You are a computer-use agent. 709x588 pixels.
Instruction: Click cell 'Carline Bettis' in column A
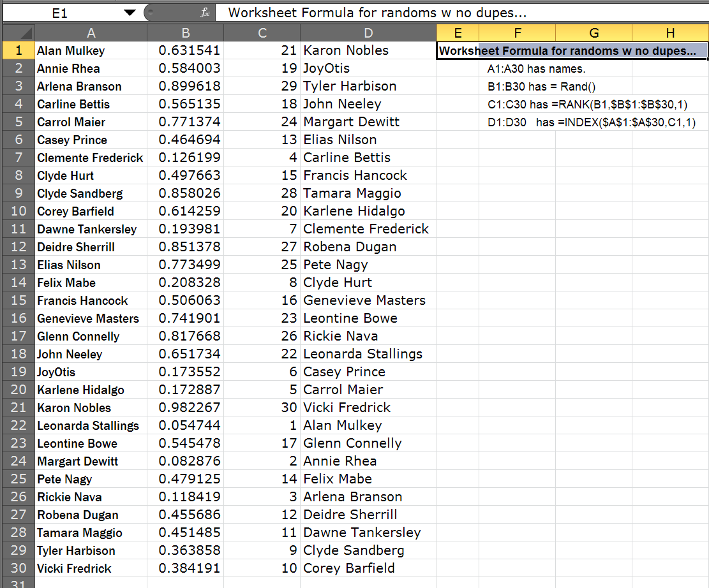[91, 104]
